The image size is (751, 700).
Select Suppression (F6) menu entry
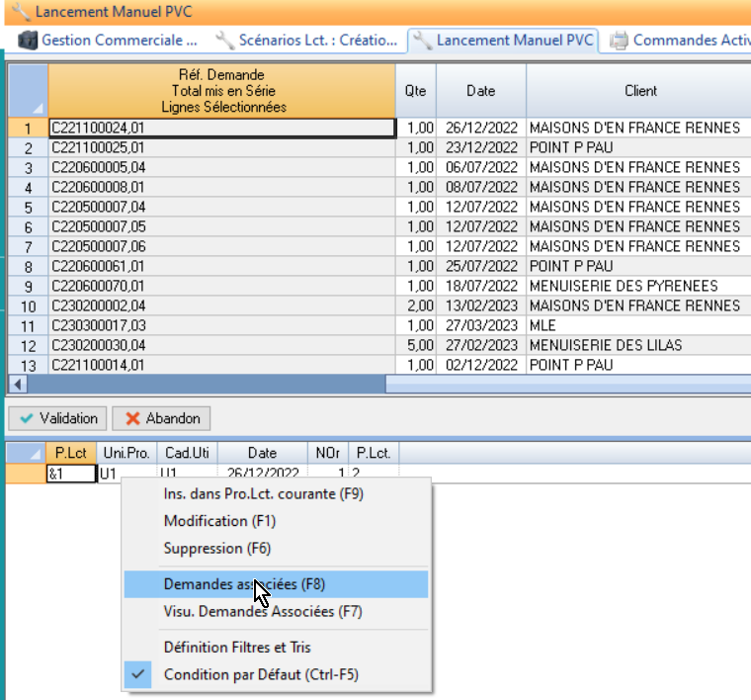216,548
